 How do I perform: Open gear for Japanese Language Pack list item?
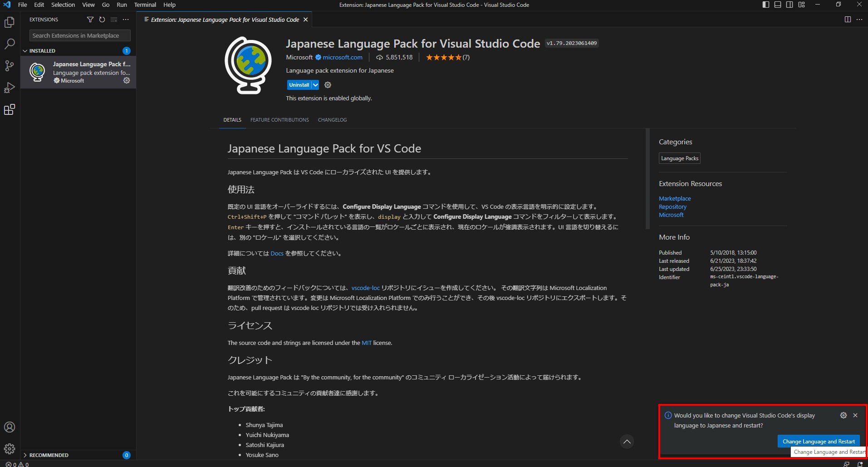(127, 80)
